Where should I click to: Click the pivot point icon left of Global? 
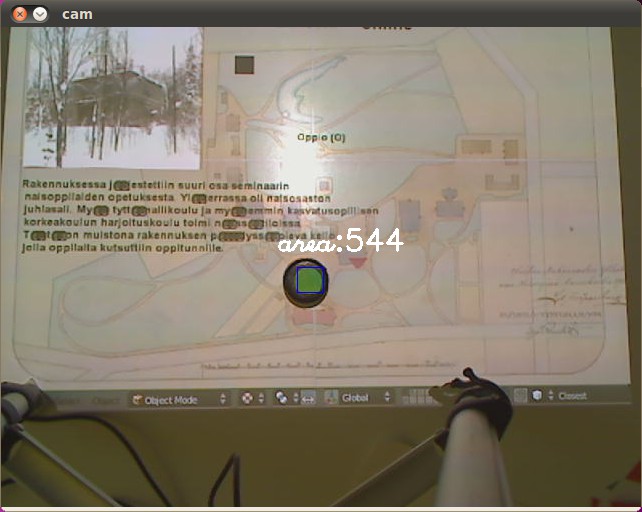tap(282, 398)
